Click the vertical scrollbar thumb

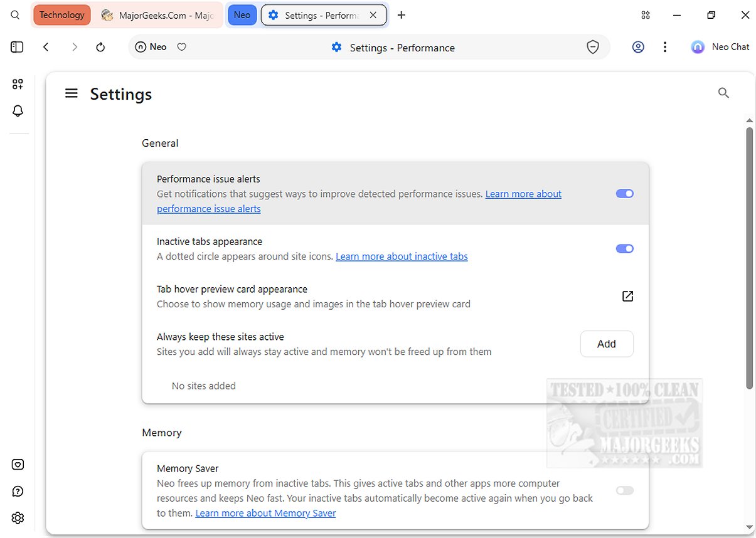pos(749,257)
